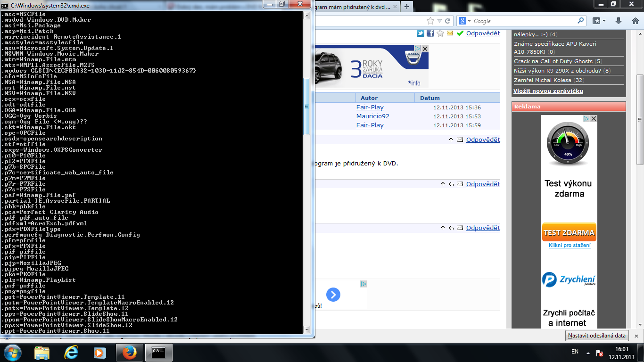Image resolution: width=644 pixels, height=362 pixels.
Task: Show hidden tray icons arrow
Action: pos(587,353)
